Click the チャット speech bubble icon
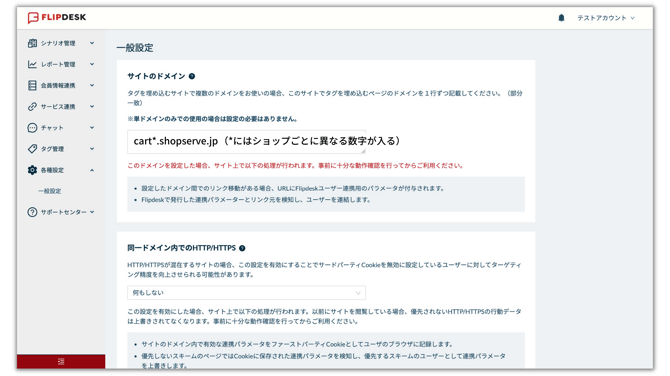This screenshot has width=670, height=376. pyautogui.click(x=32, y=128)
